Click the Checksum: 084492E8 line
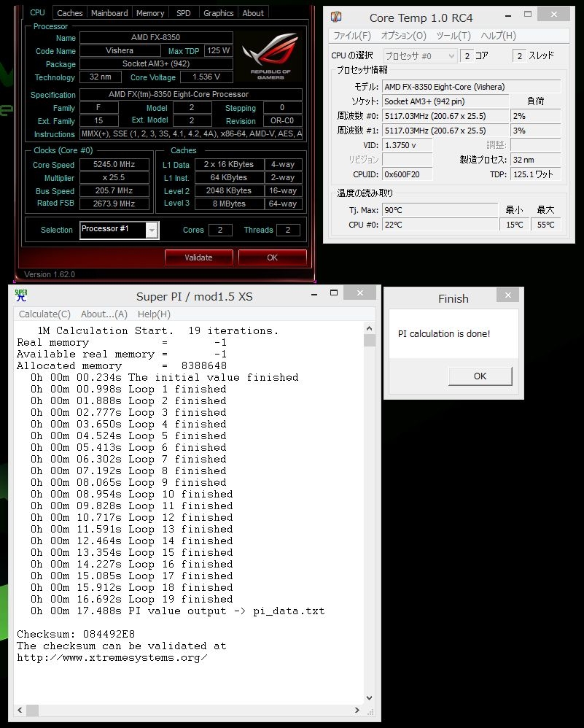This screenshot has width=584, height=728. pos(76,634)
